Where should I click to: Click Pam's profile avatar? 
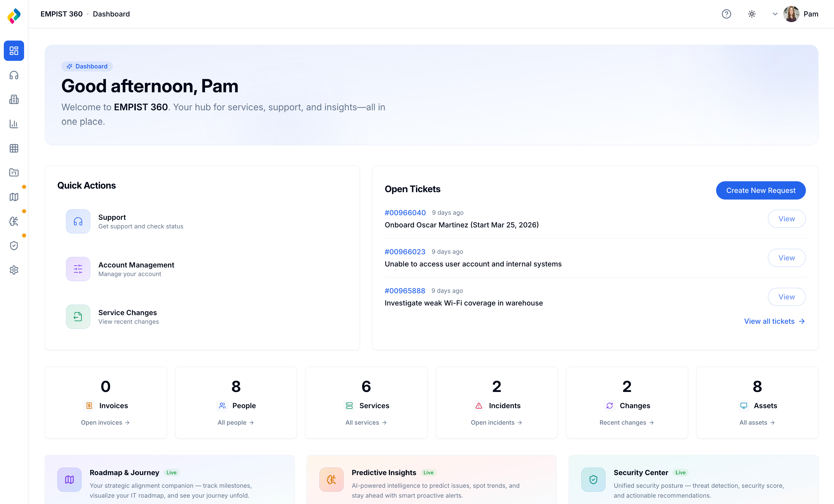click(x=791, y=14)
